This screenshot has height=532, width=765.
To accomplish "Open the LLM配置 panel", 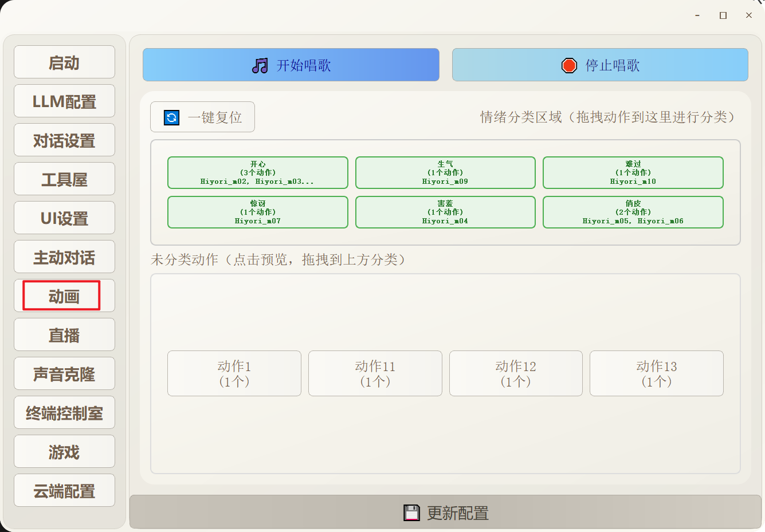I will (x=64, y=101).
